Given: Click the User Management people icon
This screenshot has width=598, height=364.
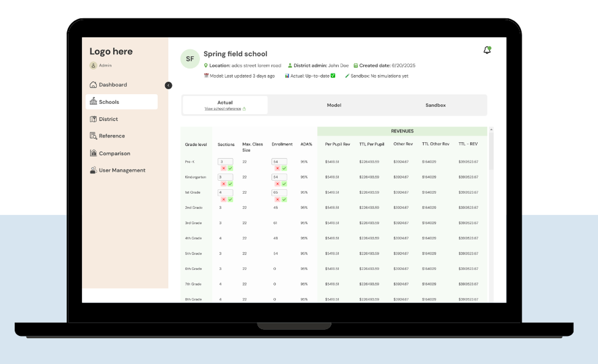Looking at the screenshot, I should click(x=93, y=170).
